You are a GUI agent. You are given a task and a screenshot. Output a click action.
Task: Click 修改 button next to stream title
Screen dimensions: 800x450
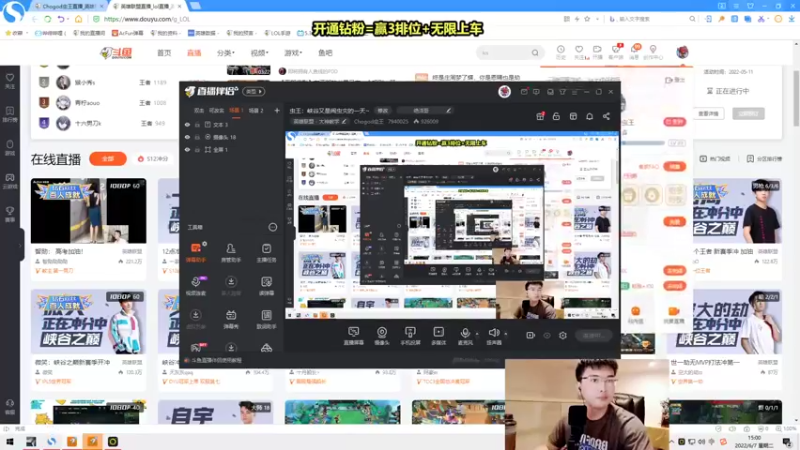pos(382,110)
